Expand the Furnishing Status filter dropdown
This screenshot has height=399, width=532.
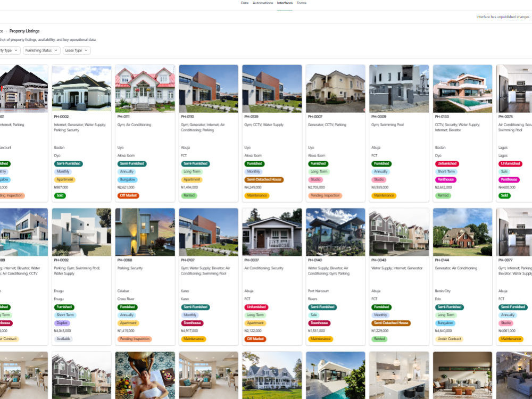pos(41,50)
